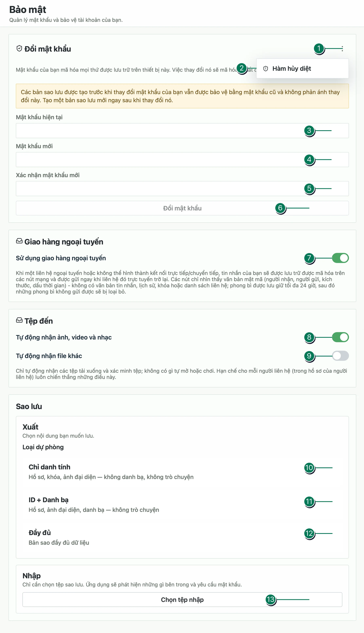The image size is (364, 633).
Task: Click the yellow backup warning banner
Action: (182, 96)
